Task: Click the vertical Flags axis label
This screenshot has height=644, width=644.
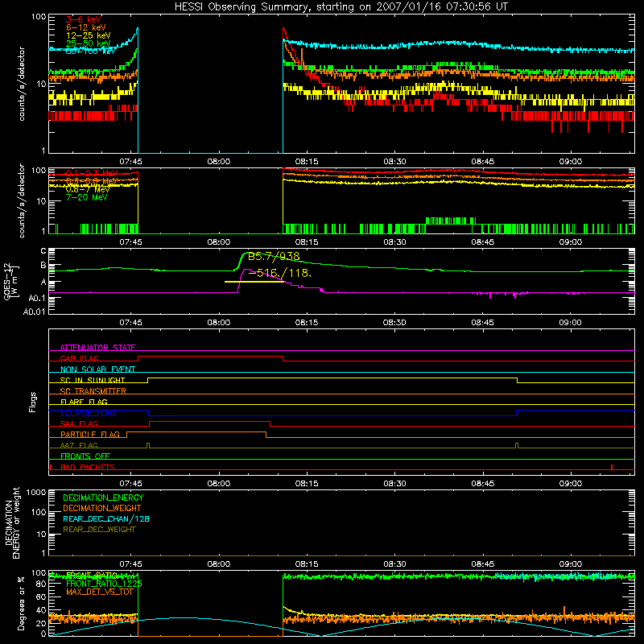Action: [32, 402]
